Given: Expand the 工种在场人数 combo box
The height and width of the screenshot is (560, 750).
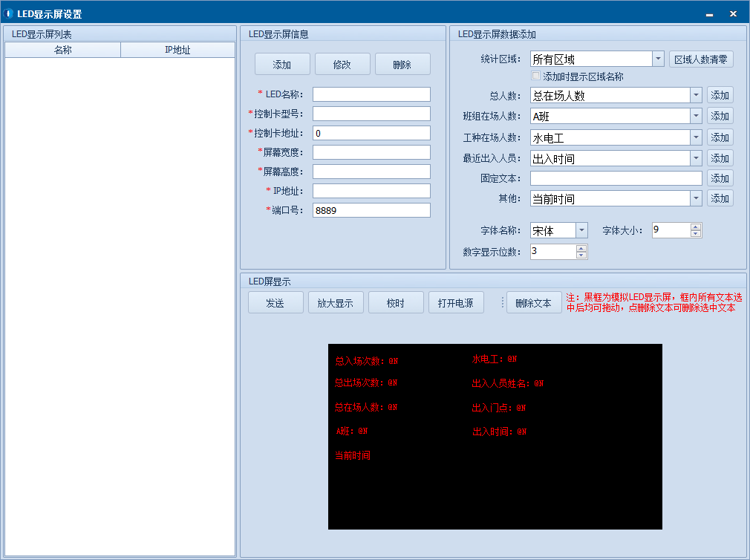Looking at the screenshot, I should pos(696,138).
